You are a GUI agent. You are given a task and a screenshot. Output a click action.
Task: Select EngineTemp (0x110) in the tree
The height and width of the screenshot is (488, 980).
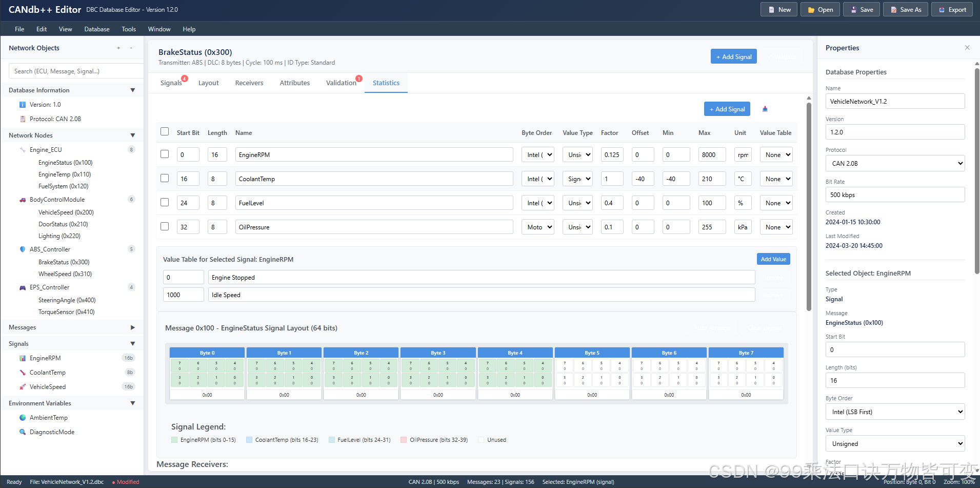[x=65, y=174]
